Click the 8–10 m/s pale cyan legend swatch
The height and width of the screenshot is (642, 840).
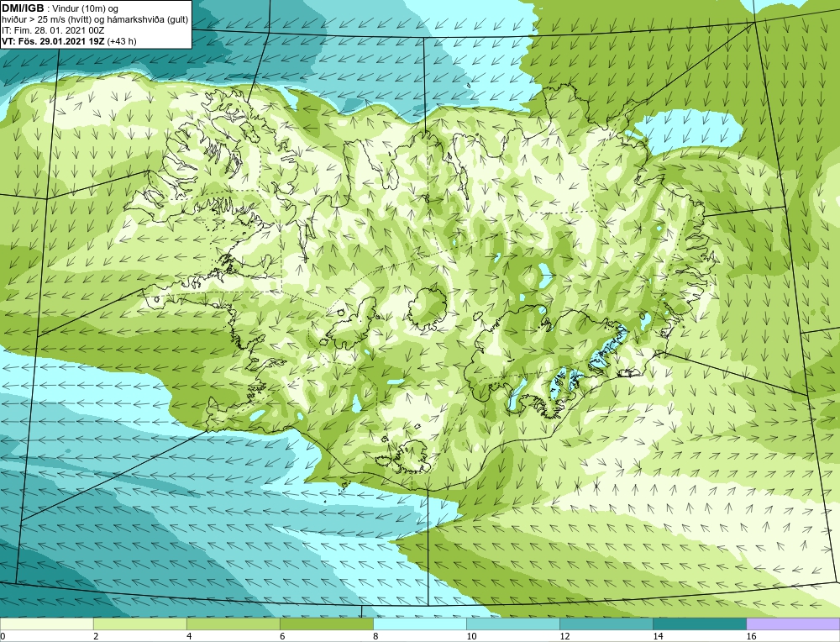click(419, 624)
